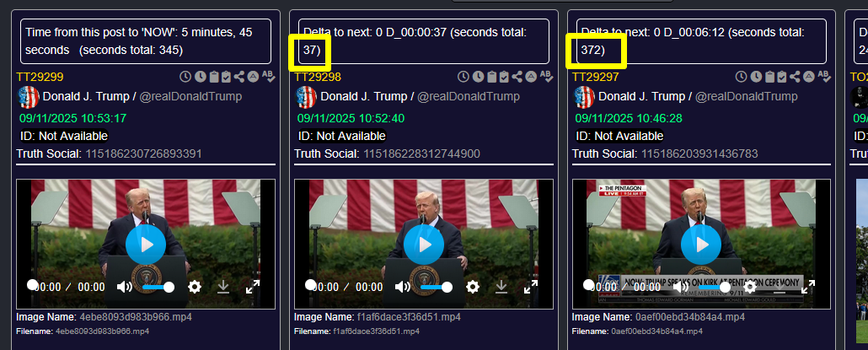Open post ID TT29297
This screenshot has width=868, height=350.
pos(596,77)
